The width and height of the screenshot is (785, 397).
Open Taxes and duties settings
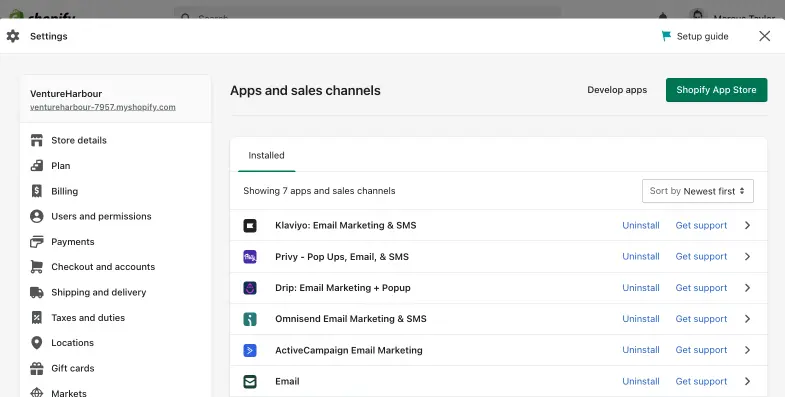(x=88, y=317)
